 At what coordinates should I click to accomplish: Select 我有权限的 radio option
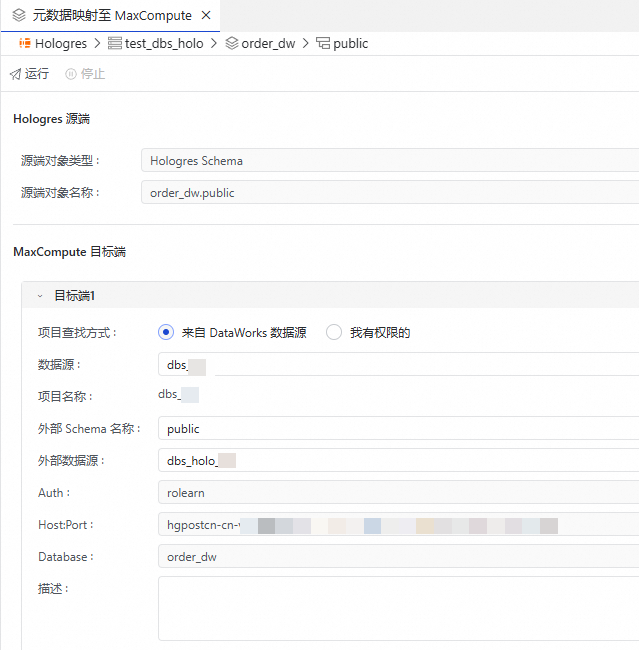click(x=334, y=332)
